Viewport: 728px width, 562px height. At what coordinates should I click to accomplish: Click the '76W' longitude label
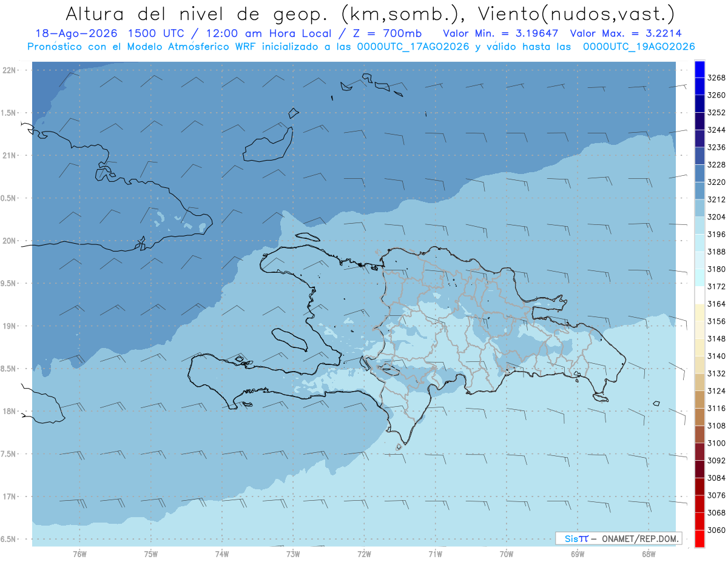[x=79, y=554]
